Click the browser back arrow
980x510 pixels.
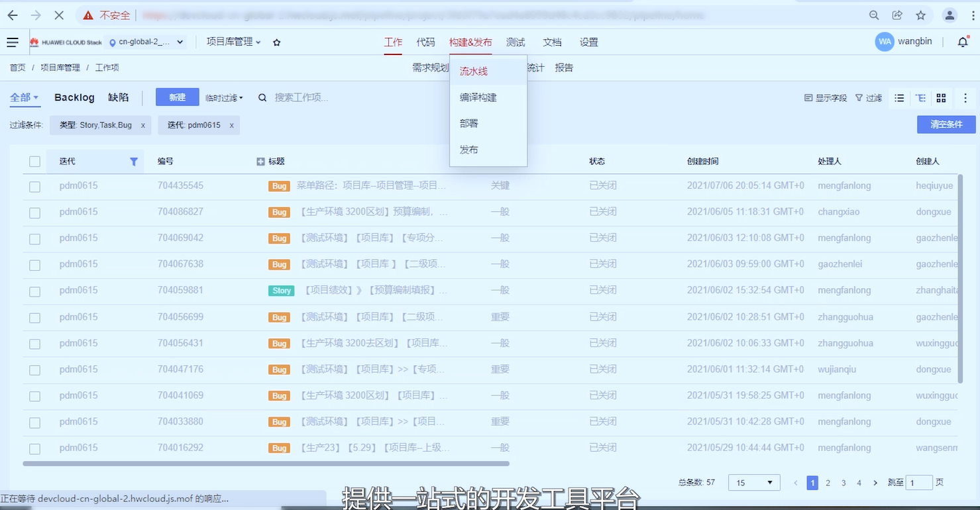[x=13, y=15]
